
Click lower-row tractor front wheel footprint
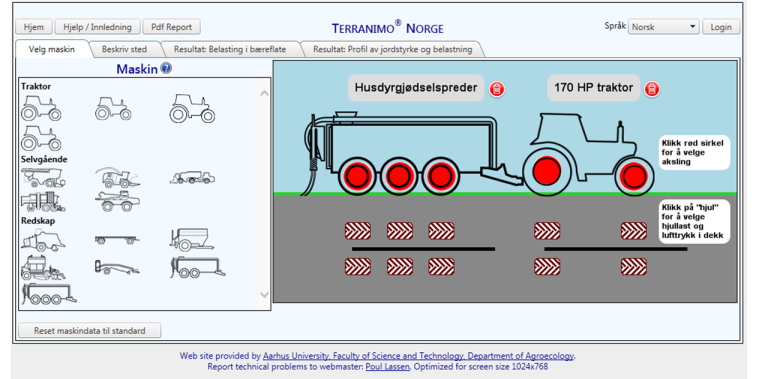tap(634, 267)
